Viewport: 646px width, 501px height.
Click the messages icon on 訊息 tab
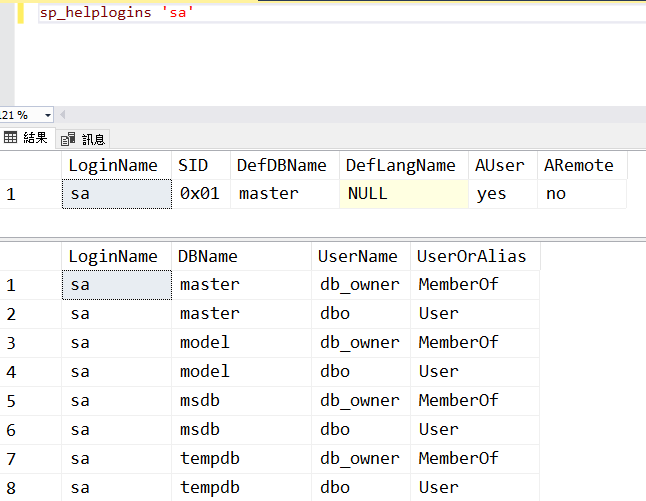(69, 139)
